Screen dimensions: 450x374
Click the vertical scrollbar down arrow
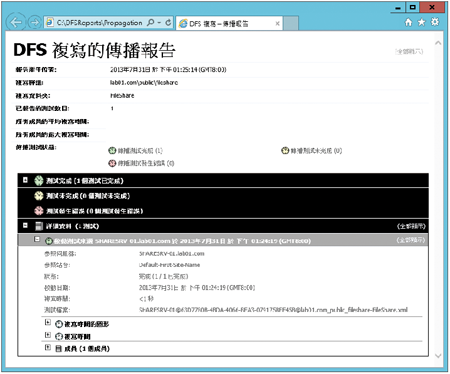[x=438, y=356]
